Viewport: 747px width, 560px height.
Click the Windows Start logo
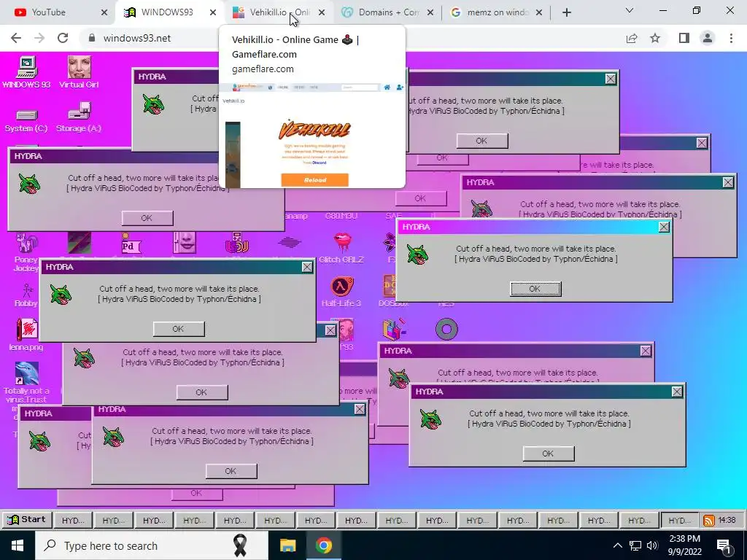coord(18,545)
